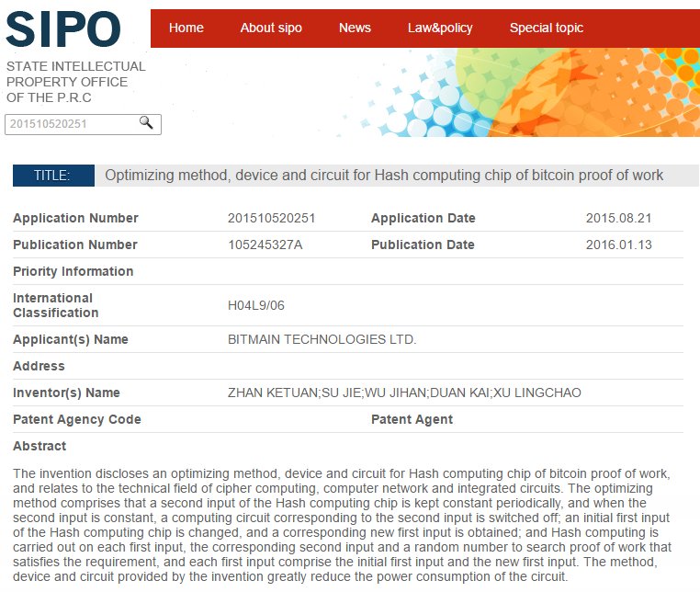The width and height of the screenshot is (700, 592).
Task: Click the application date 2015.08.21
Action: point(619,218)
